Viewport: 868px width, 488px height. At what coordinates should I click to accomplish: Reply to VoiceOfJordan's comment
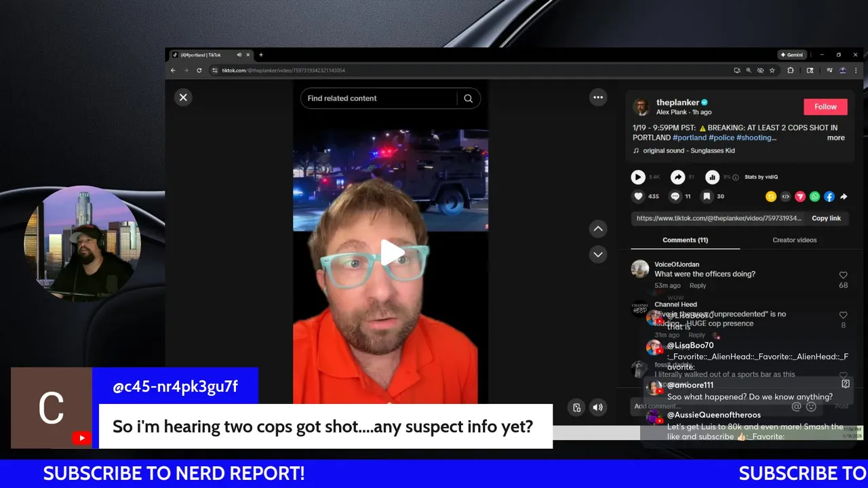(x=698, y=285)
